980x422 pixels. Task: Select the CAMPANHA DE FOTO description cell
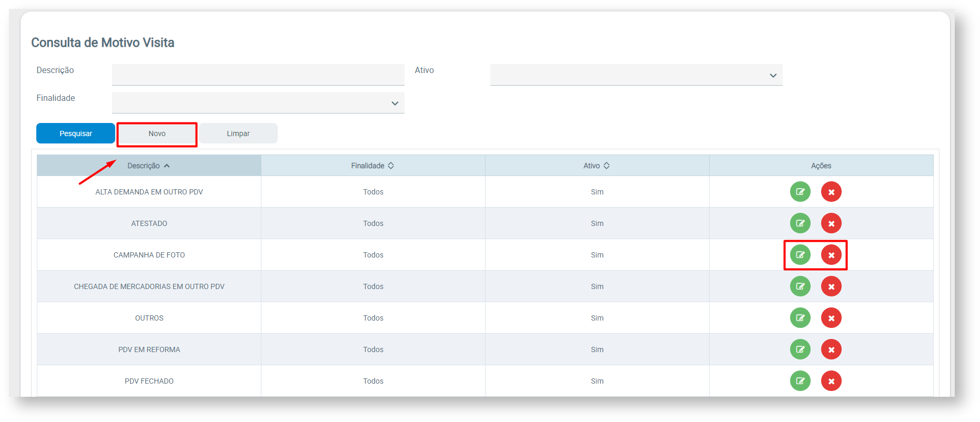tap(149, 255)
